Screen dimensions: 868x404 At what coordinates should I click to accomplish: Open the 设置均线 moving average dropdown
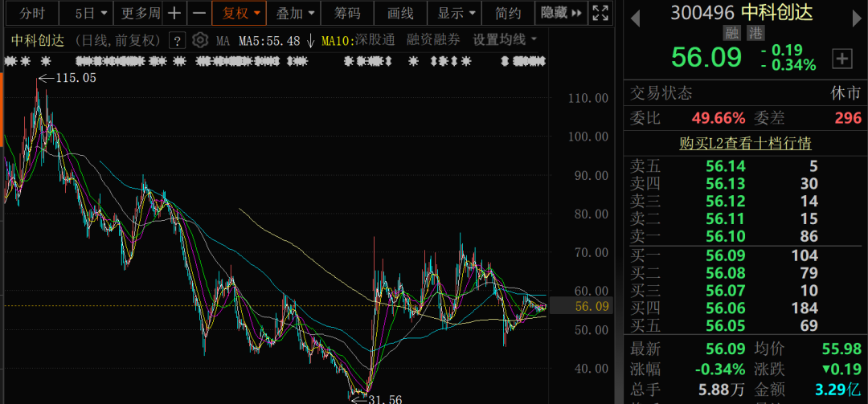(x=505, y=40)
